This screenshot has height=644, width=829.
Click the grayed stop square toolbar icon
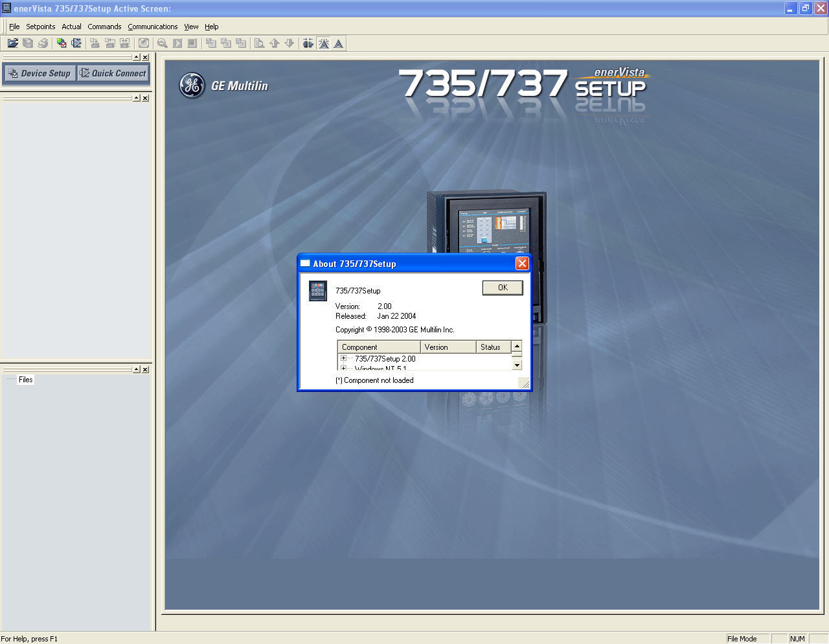192,43
